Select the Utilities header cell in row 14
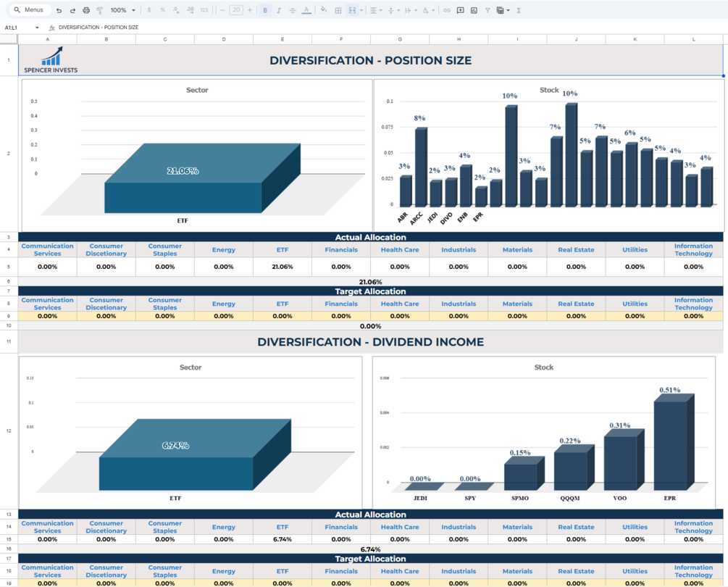Screen dimensions: 728x587 [x=635, y=527]
